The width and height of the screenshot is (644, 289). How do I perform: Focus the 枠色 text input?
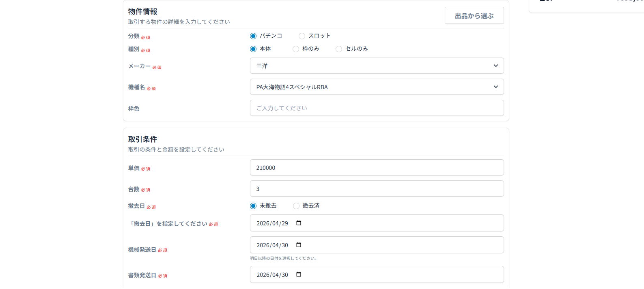point(377,108)
